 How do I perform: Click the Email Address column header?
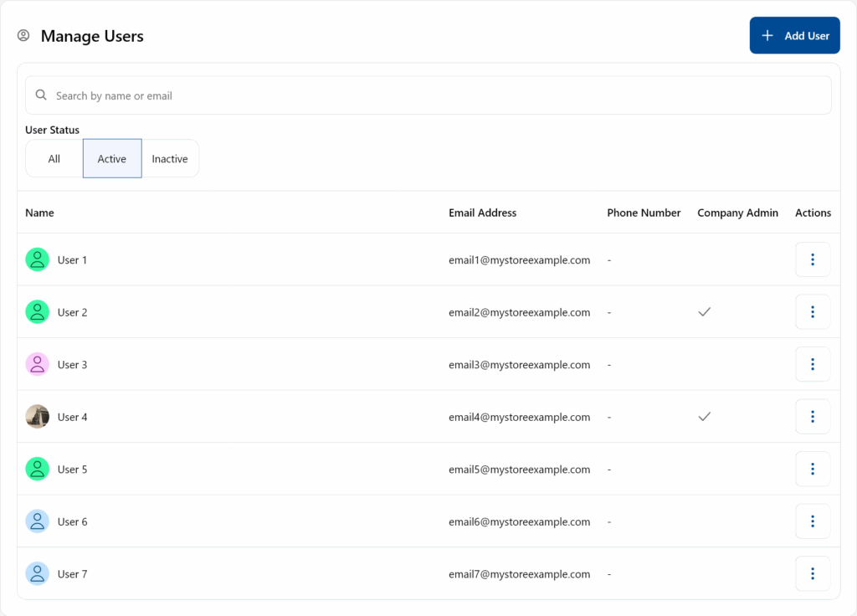click(x=482, y=213)
